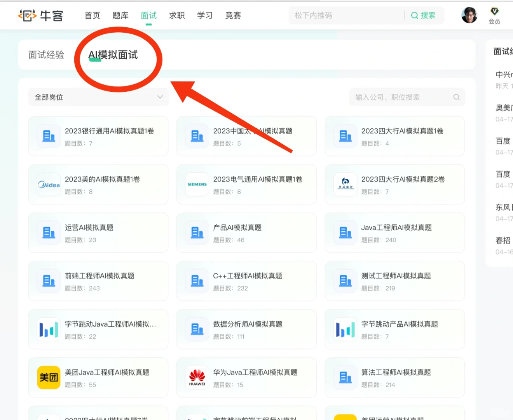
Task: Click the ByteDance logo of 字节跳动产品AI模拟真题
Action: point(345,329)
